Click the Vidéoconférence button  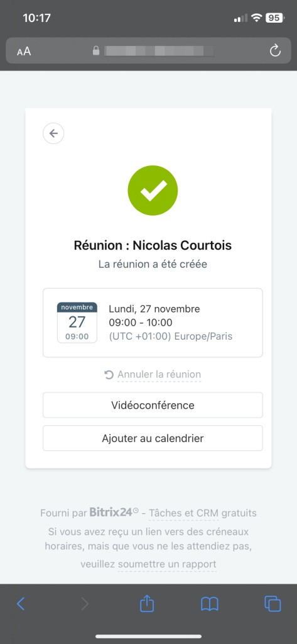(x=153, y=406)
